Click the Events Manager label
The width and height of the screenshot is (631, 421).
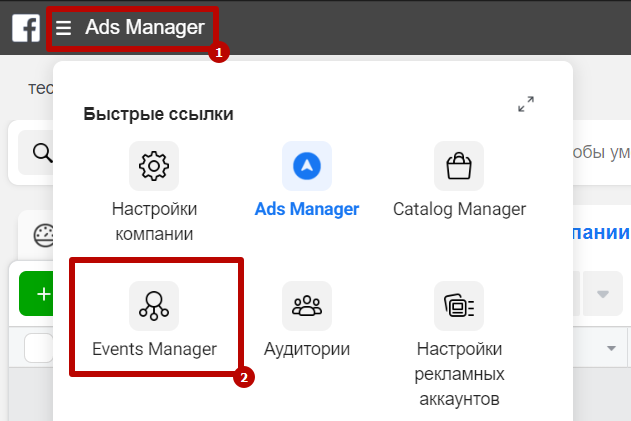(154, 349)
